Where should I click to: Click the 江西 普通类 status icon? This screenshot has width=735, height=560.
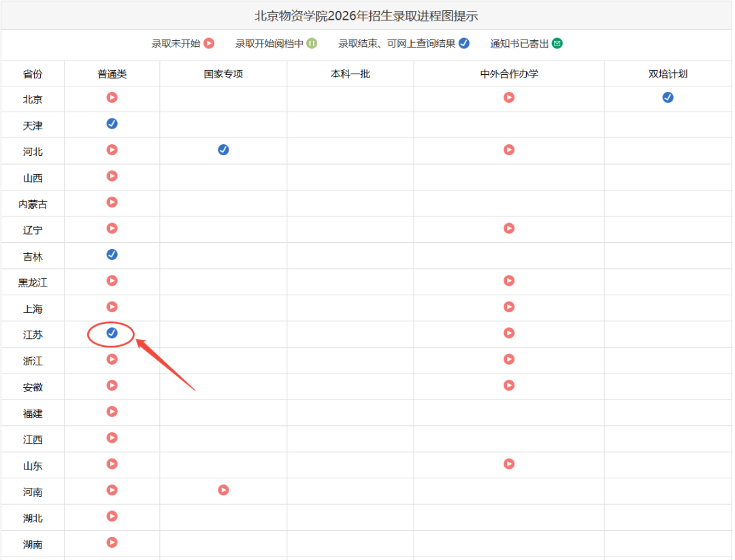coord(112,438)
